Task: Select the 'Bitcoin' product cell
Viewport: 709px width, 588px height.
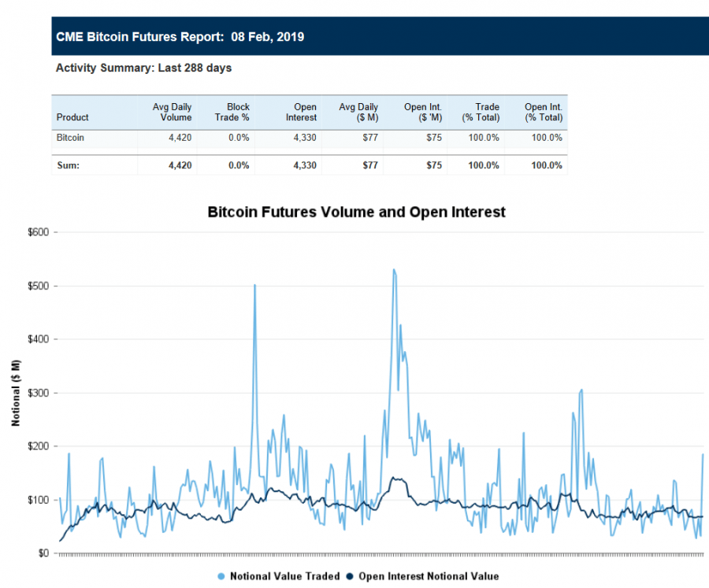Action: click(x=70, y=138)
